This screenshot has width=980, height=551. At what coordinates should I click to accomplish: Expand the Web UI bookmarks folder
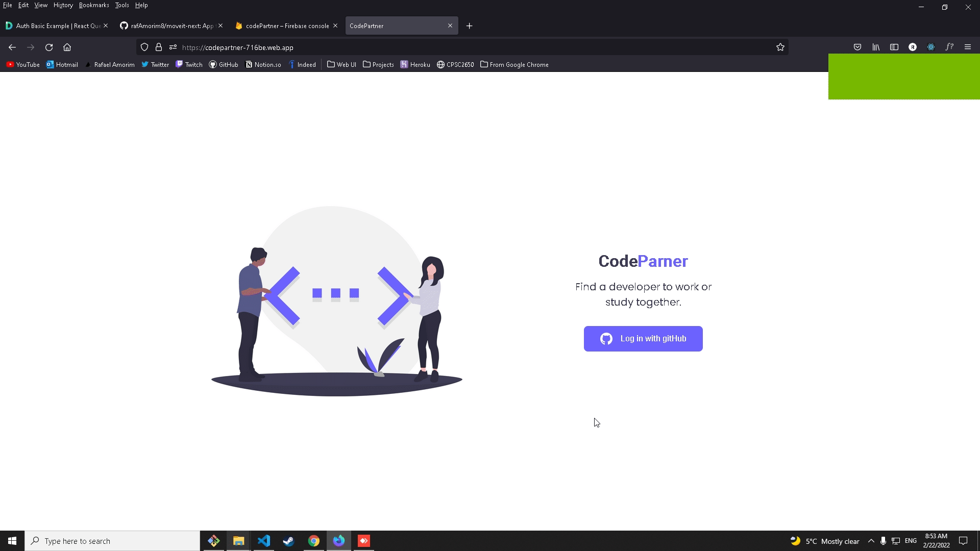point(341,64)
